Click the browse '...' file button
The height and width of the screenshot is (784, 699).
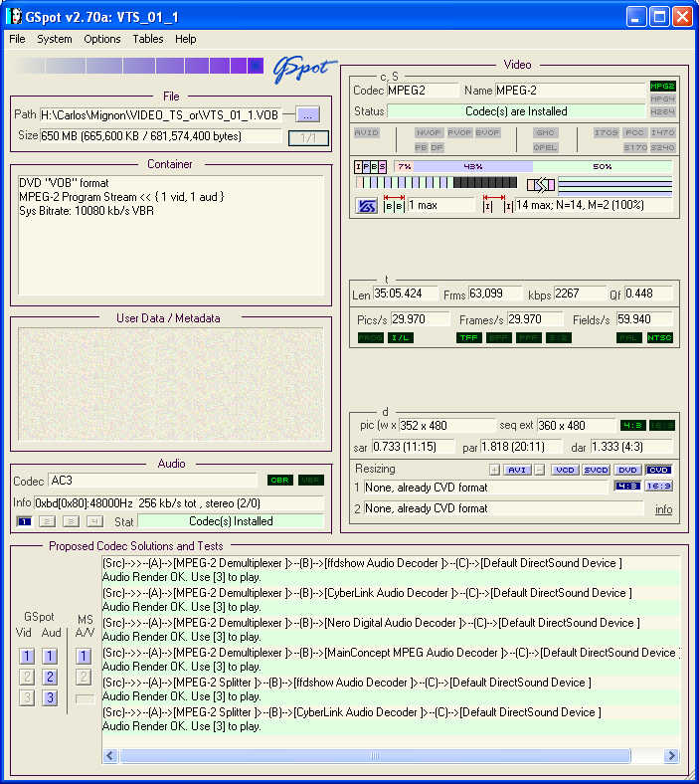click(x=308, y=115)
